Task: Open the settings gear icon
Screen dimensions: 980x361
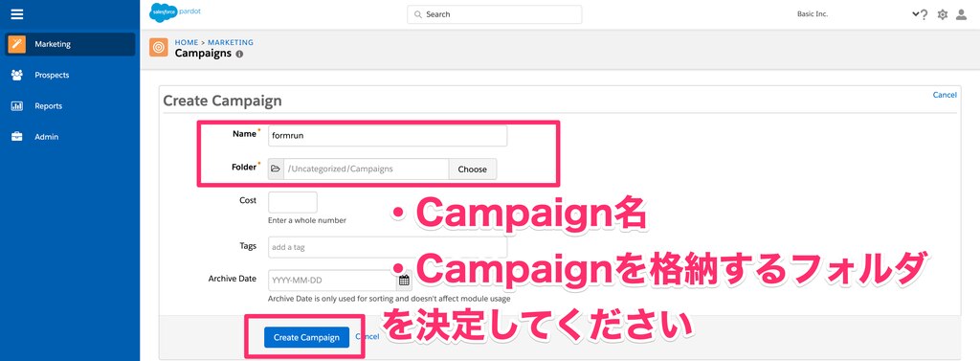Action: coord(943,14)
